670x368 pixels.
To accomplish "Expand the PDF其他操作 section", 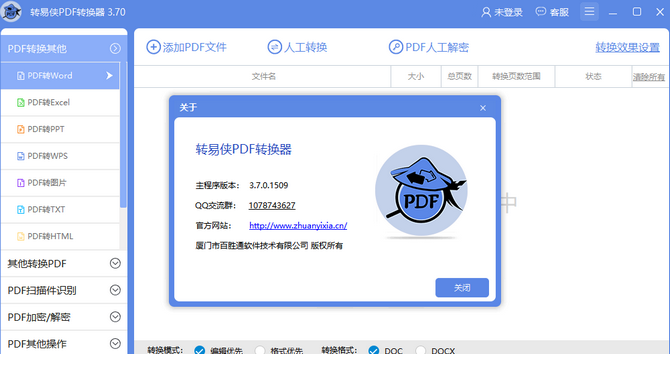I will pyautogui.click(x=115, y=344).
